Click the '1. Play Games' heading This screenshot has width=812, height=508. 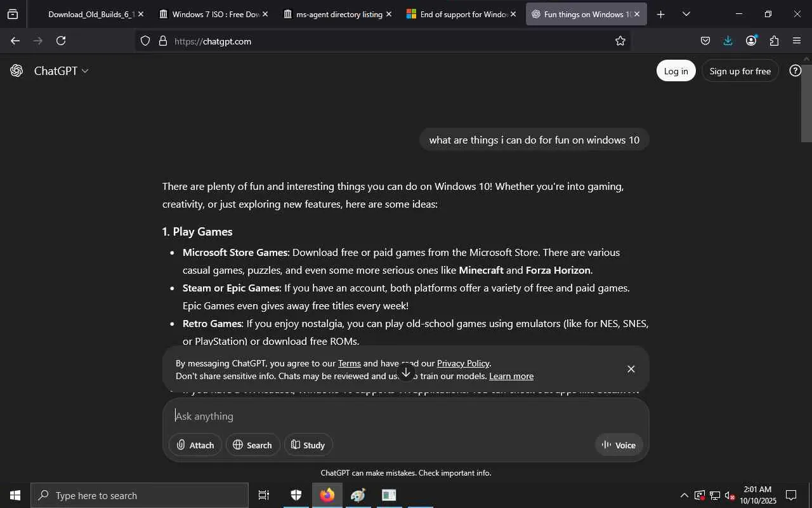tap(197, 232)
